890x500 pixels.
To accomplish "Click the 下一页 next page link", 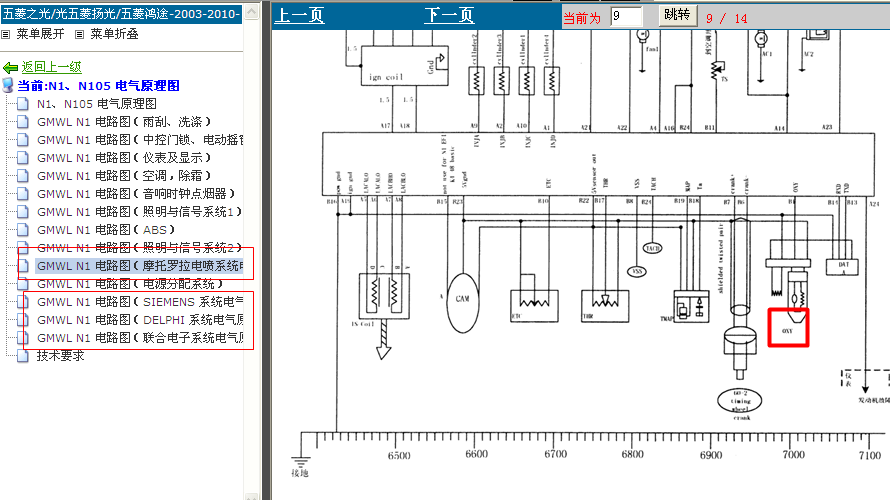I will pos(449,15).
